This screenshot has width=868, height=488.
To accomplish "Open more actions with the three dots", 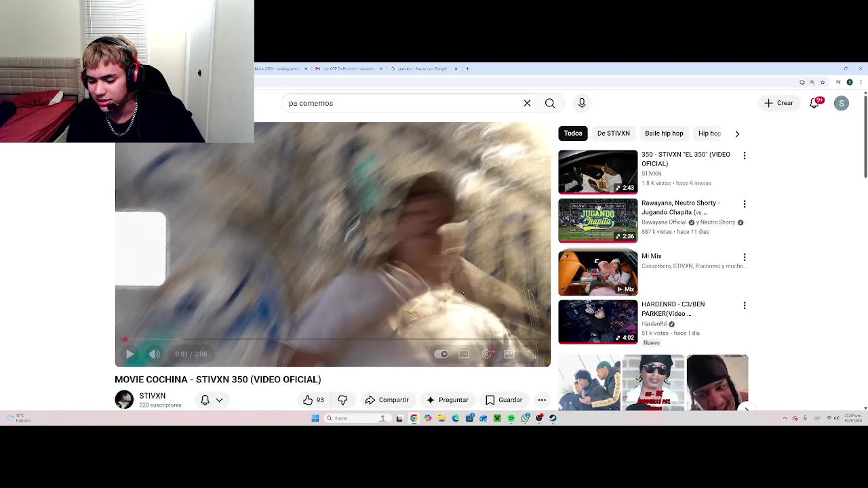I will tap(542, 400).
